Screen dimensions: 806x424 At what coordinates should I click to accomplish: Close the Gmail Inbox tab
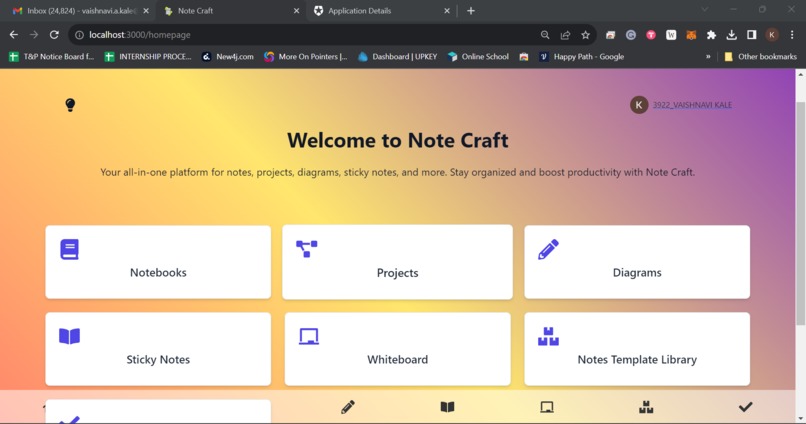[x=146, y=11]
